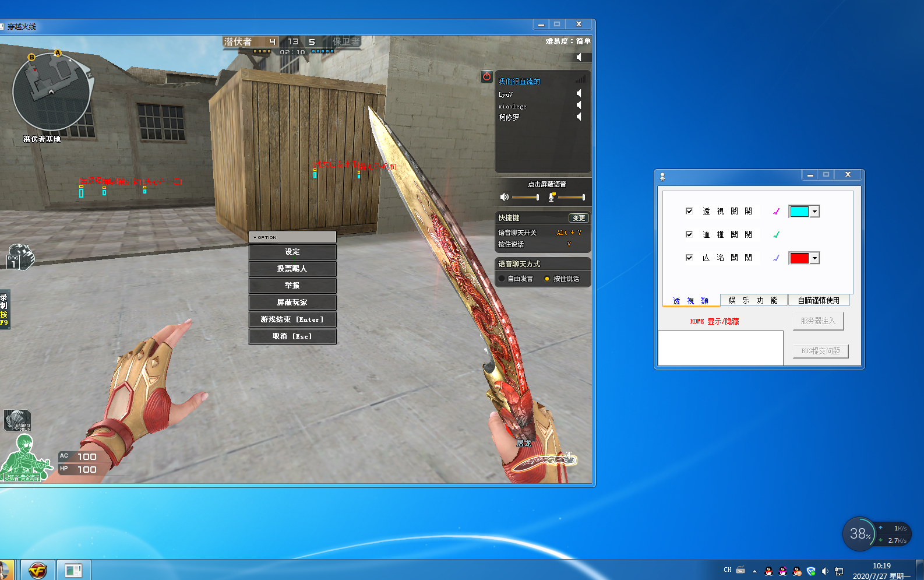
Task: Click the tool window's title bar figure icon
Action: (x=662, y=177)
